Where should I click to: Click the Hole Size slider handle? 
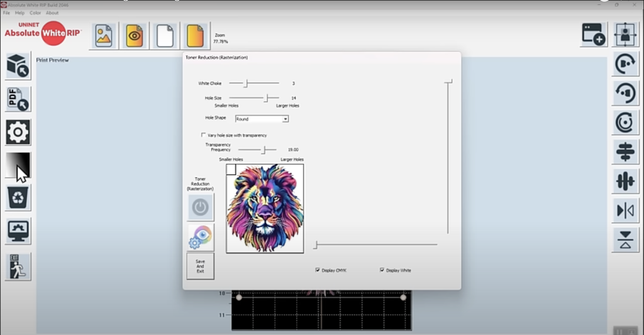click(267, 98)
